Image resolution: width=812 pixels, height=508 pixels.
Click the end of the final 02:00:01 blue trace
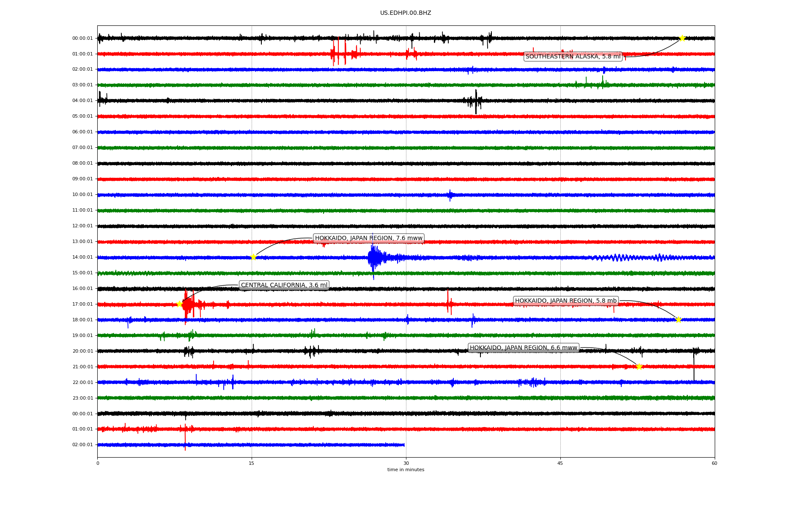pyautogui.click(x=403, y=445)
